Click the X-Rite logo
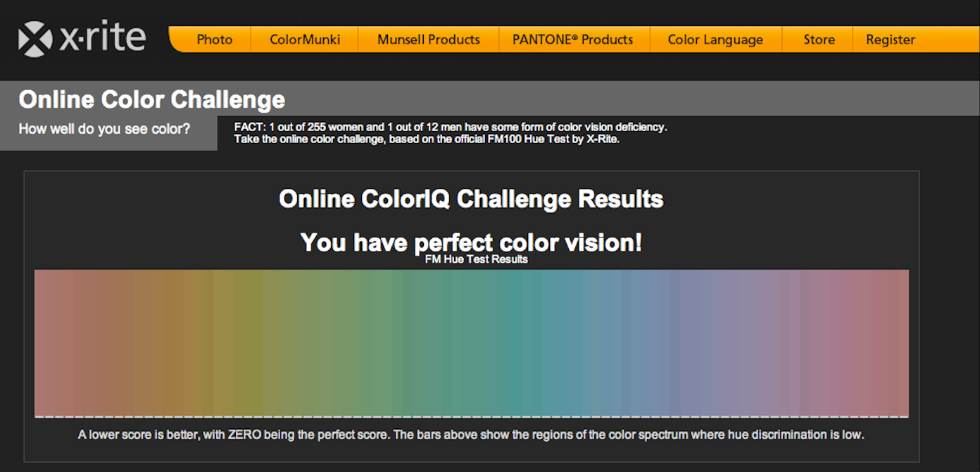 (82, 39)
